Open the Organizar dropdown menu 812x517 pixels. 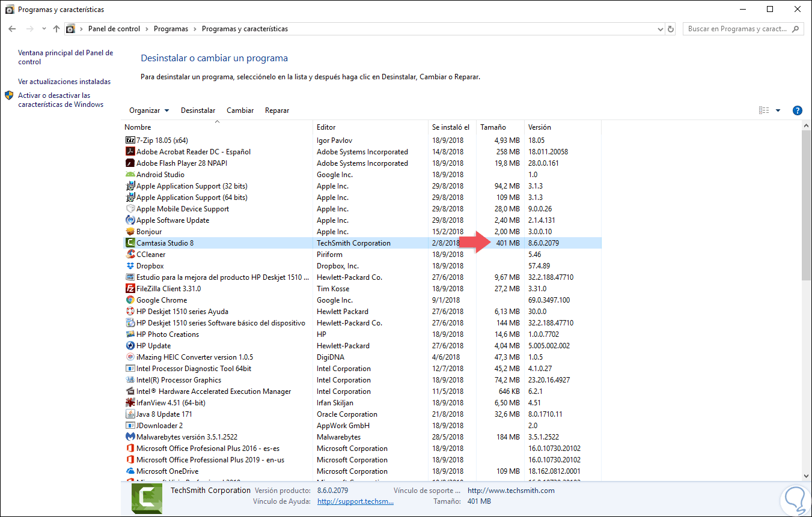[x=149, y=110]
